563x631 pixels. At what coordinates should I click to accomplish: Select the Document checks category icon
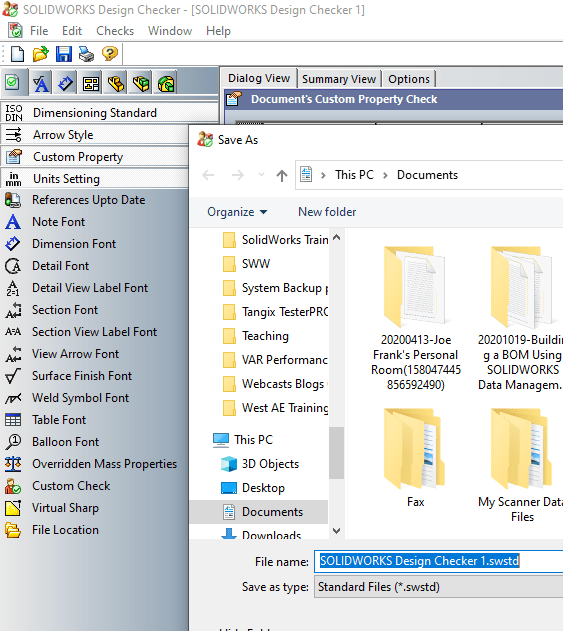pyautogui.click(x=13, y=83)
